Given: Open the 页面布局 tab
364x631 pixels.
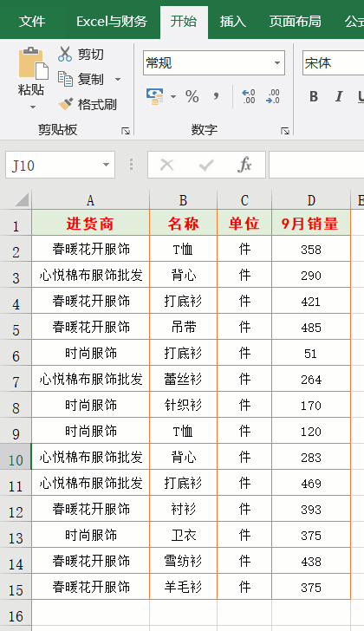Looking at the screenshot, I should [x=295, y=22].
